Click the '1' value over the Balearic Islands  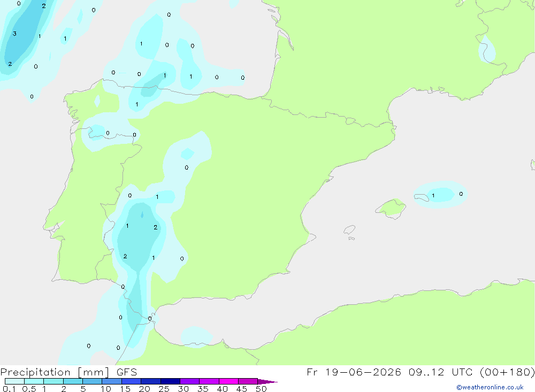coord(433,196)
